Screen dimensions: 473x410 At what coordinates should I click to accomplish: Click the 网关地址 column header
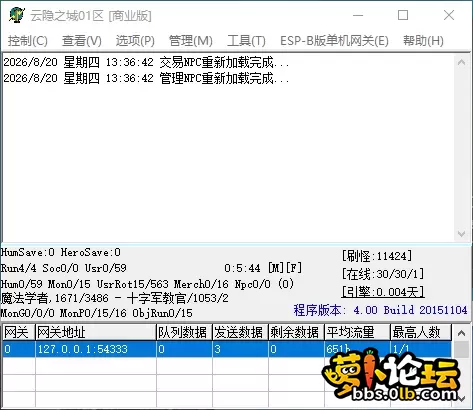(x=96, y=332)
